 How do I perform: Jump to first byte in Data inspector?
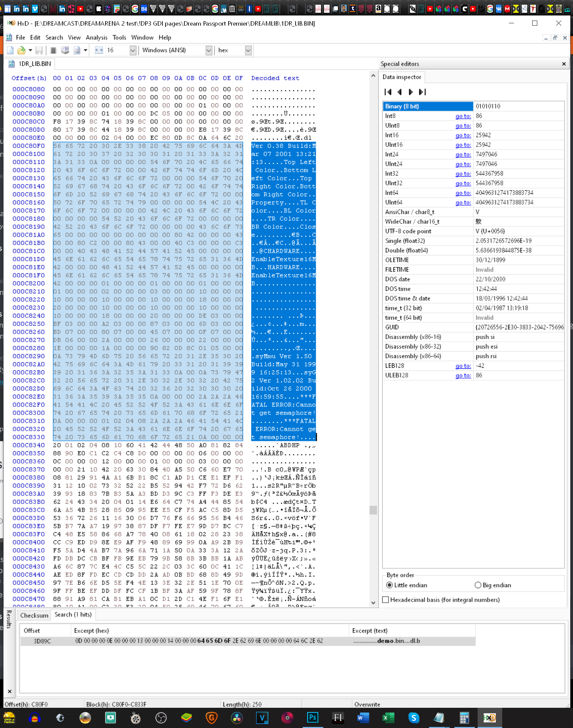388,92
